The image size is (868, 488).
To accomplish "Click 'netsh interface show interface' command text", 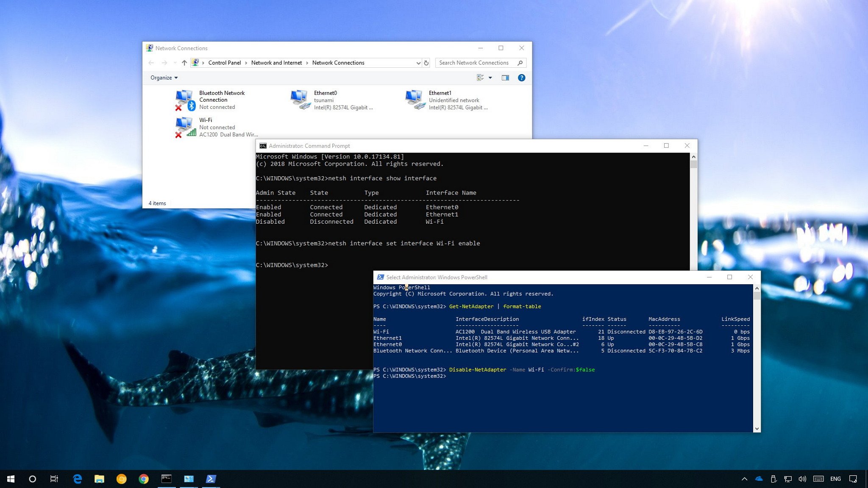I will tap(382, 178).
